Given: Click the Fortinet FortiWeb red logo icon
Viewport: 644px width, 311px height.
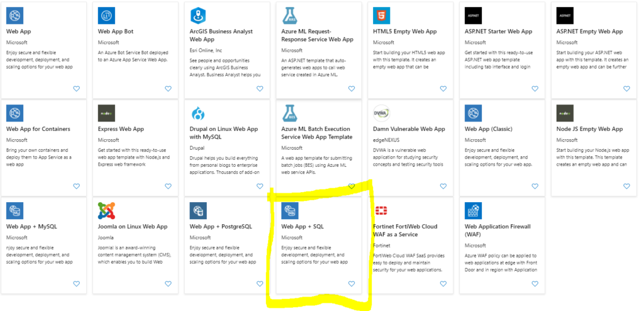Looking at the screenshot, I should tap(382, 211).
